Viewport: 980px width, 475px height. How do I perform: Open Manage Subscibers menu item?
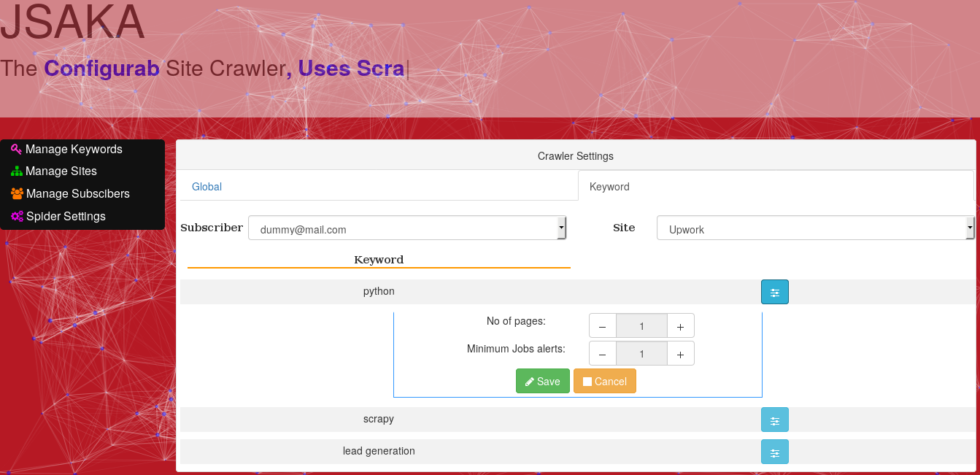click(x=77, y=194)
